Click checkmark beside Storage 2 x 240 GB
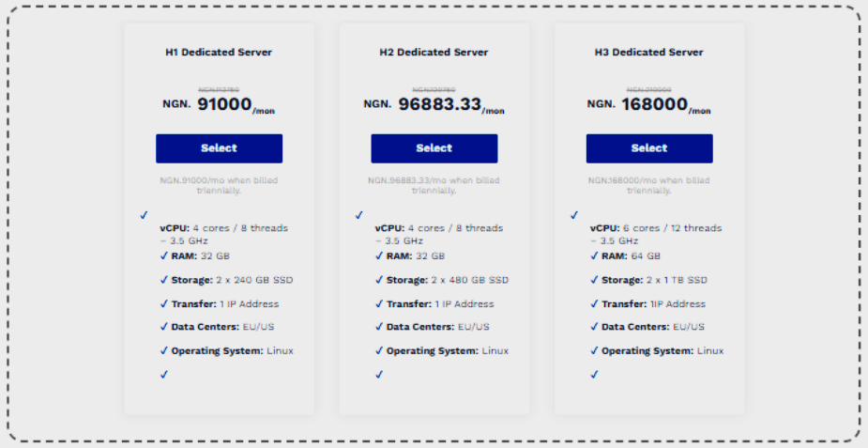 pos(164,280)
